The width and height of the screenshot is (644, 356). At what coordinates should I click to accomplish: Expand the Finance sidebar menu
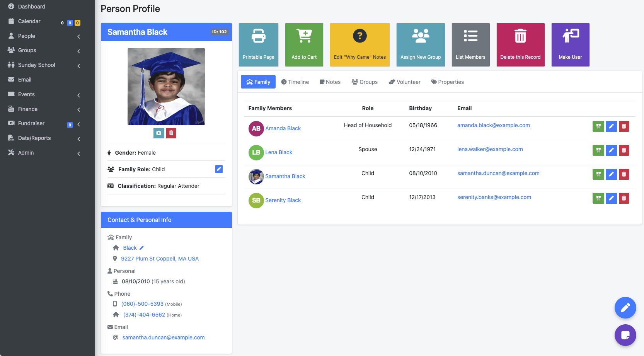click(x=78, y=109)
